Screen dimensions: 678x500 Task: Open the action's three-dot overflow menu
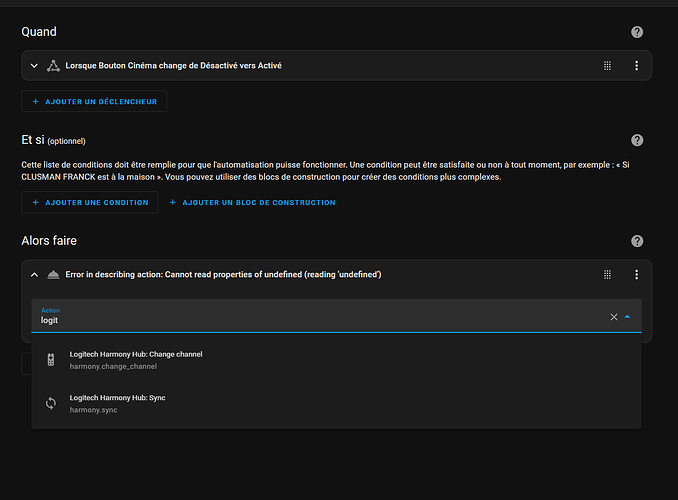point(636,274)
